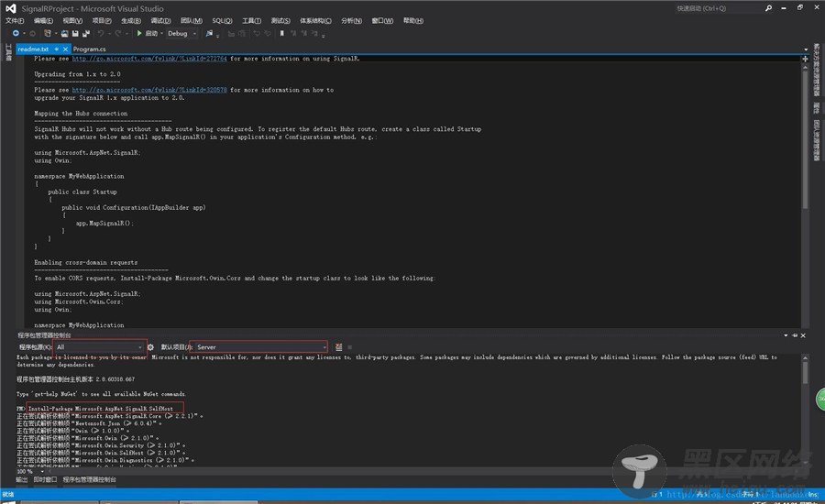Click the Open File toolbar icon
This screenshot has width=825, height=504.
pos(64,33)
